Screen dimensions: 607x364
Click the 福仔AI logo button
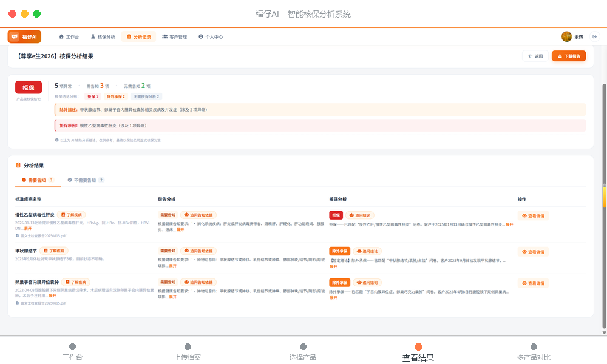pos(24,37)
